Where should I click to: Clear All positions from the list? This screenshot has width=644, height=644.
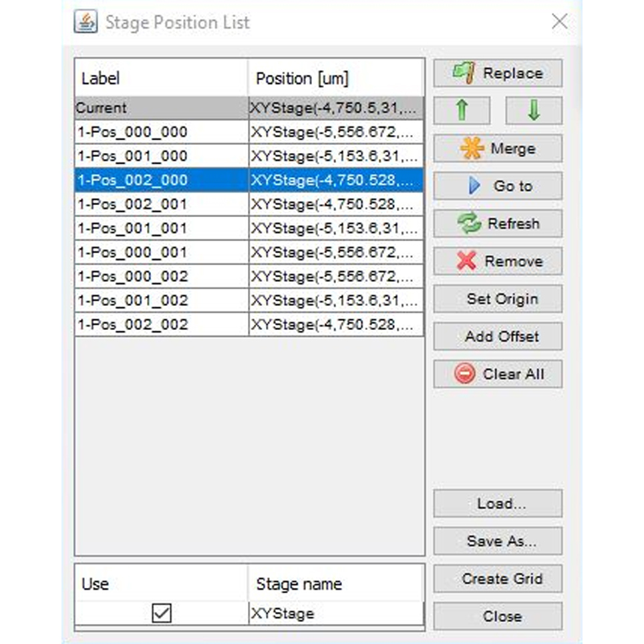[x=498, y=374]
